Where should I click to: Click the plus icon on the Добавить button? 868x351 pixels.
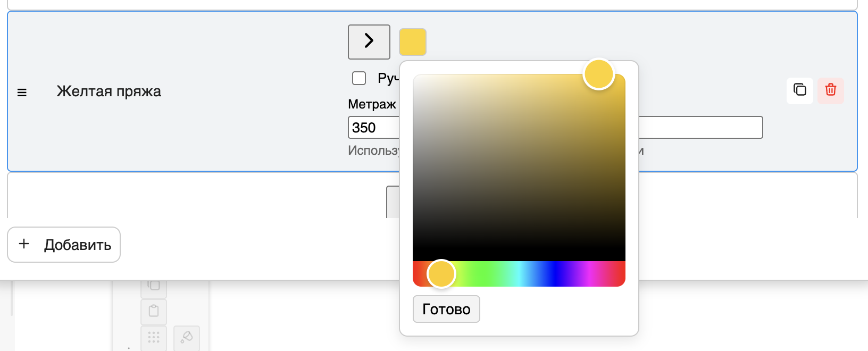[24, 244]
